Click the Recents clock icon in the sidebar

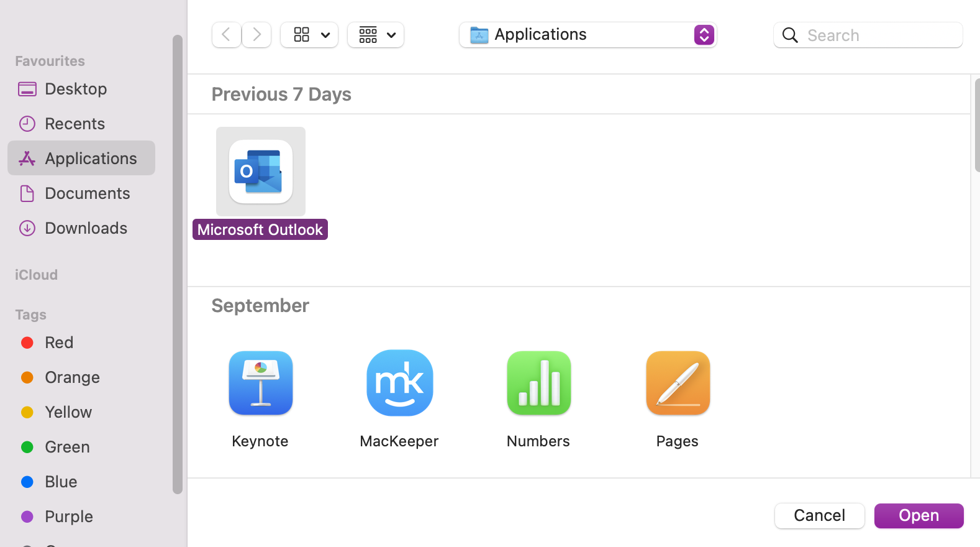click(27, 124)
